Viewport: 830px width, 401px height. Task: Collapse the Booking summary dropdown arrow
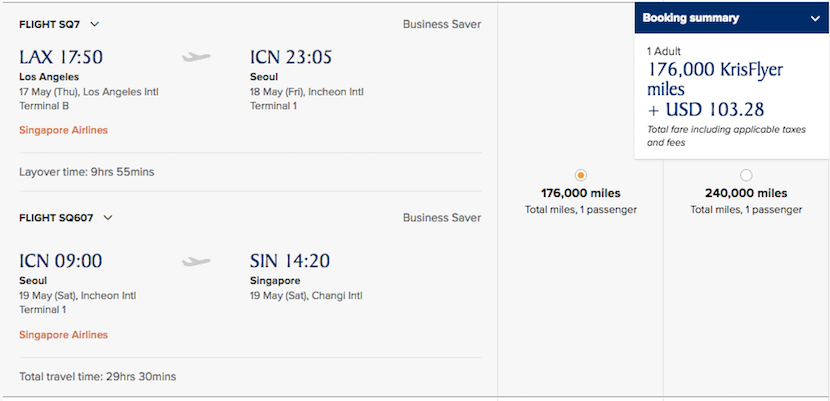coord(814,18)
